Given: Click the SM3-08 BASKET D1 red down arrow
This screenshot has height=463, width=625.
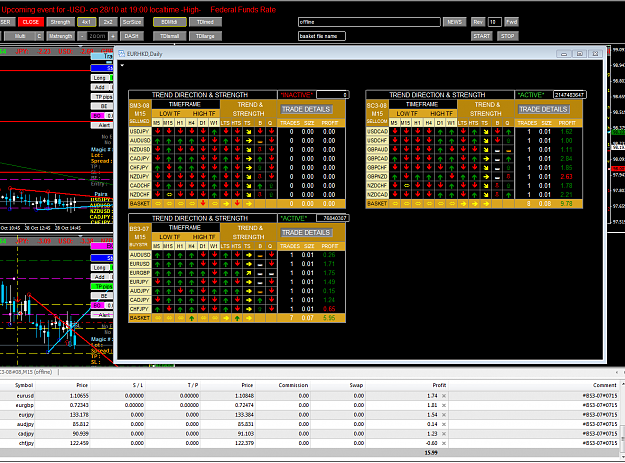Looking at the screenshot, I should 203,204.
